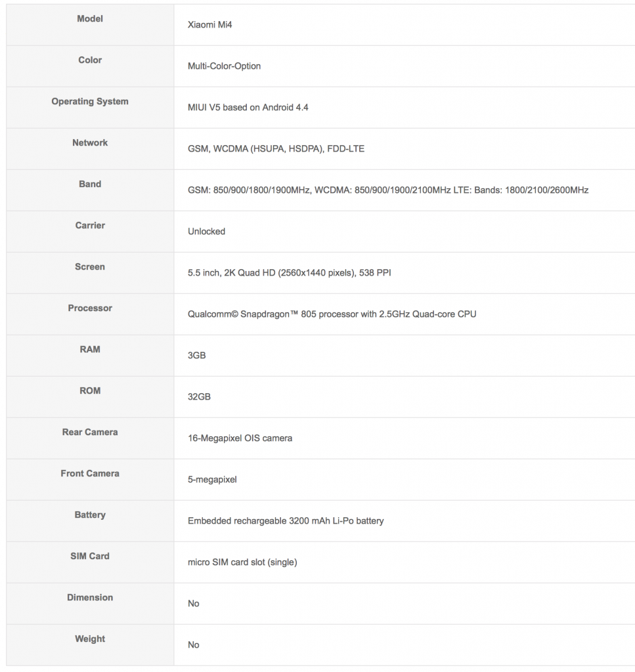Click the Front Camera label
Screen dimensions: 635x672
[90, 474]
